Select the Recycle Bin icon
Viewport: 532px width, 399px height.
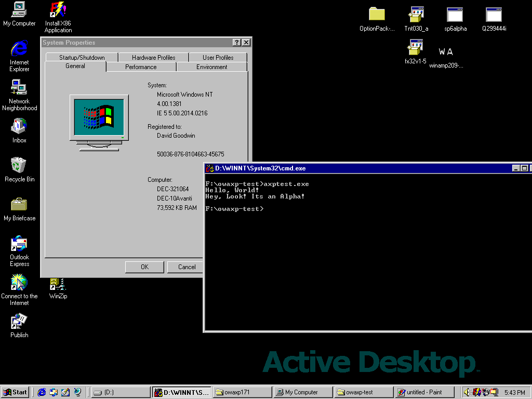[x=19, y=170]
